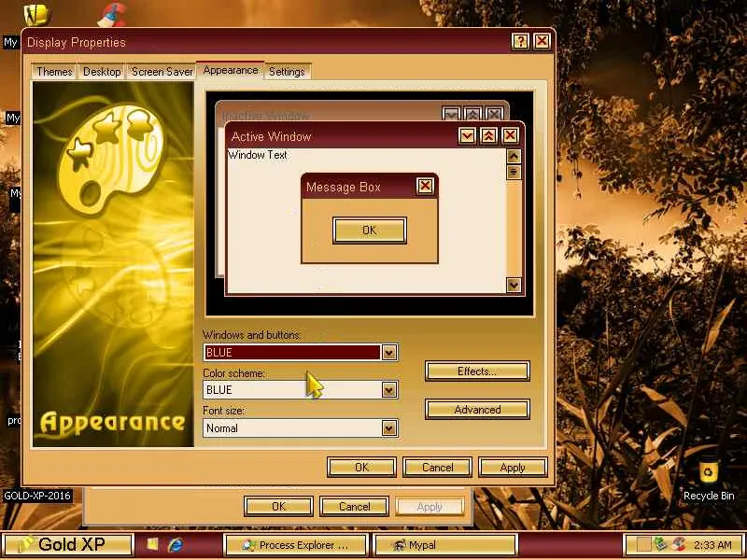Cancel the Display Properties dialog
The width and height of the screenshot is (747, 560).
[437, 468]
